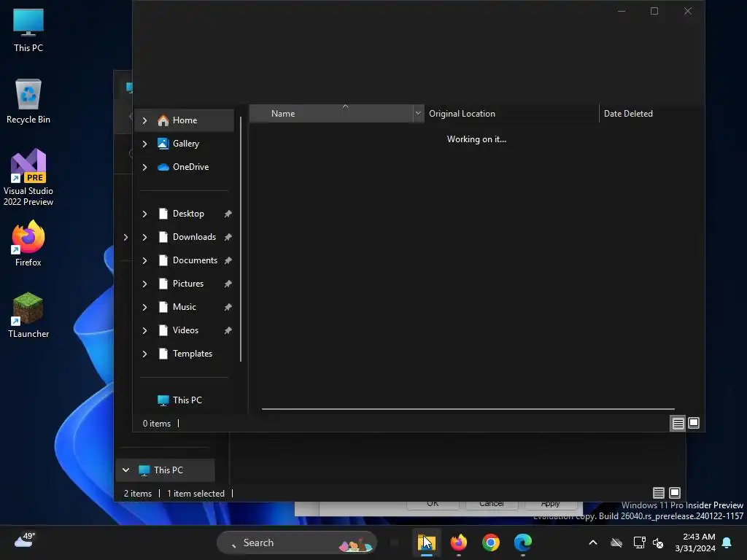
Task: Unpin Pictures using its pin icon
Action: [x=228, y=284]
